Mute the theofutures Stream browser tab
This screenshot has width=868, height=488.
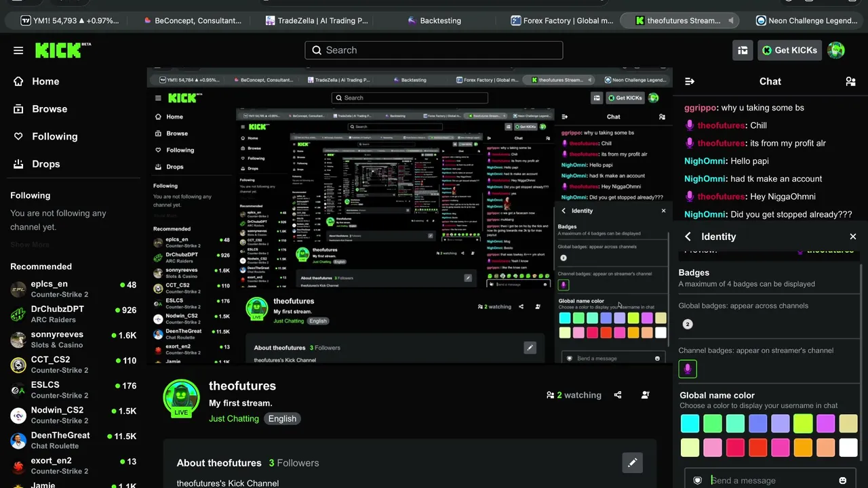pyautogui.click(x=730, y=21)
